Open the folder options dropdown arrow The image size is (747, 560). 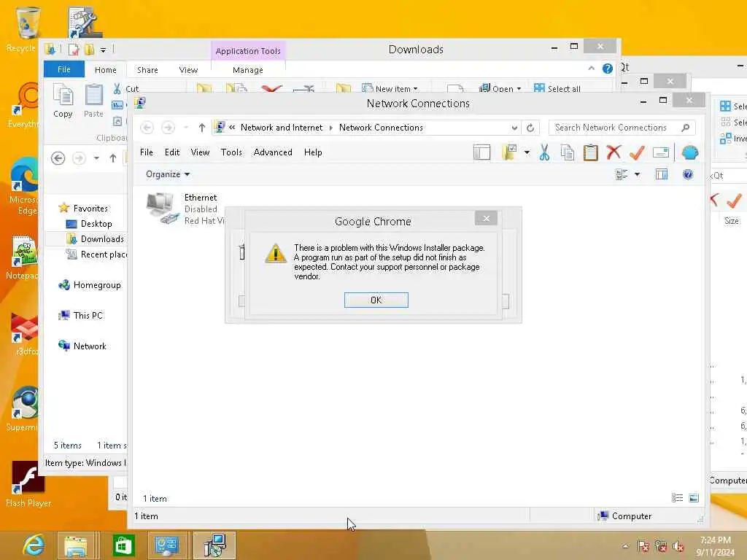[527, 152]
